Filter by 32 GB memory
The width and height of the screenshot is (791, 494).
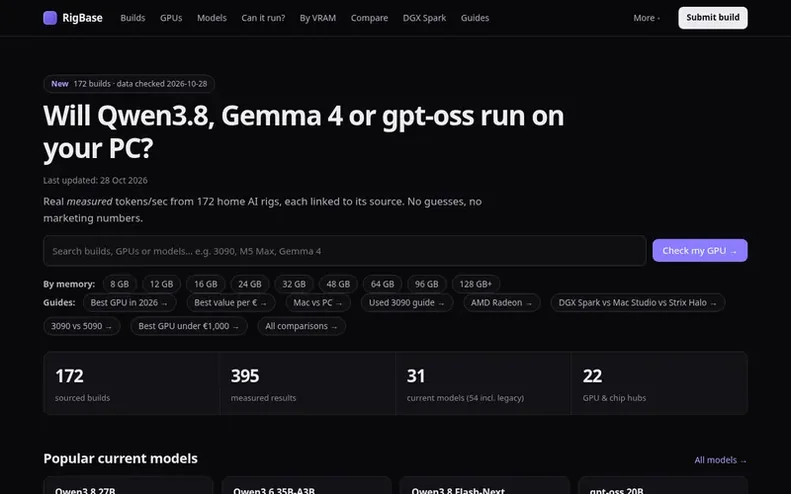[x=294, y=284]
